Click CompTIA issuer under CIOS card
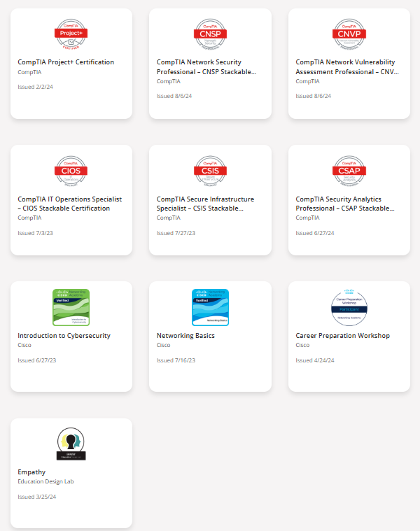Screen dimensions: 420x531 coord(29,218)
